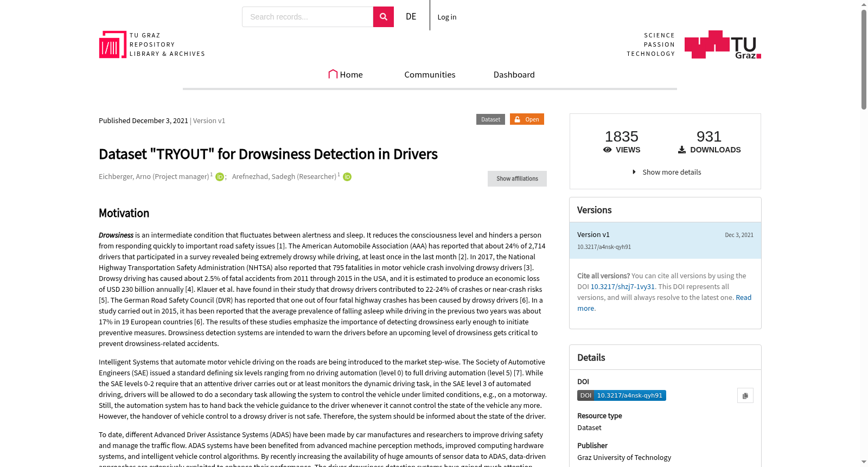Open the Dashboard menu item

coord(514,74)
